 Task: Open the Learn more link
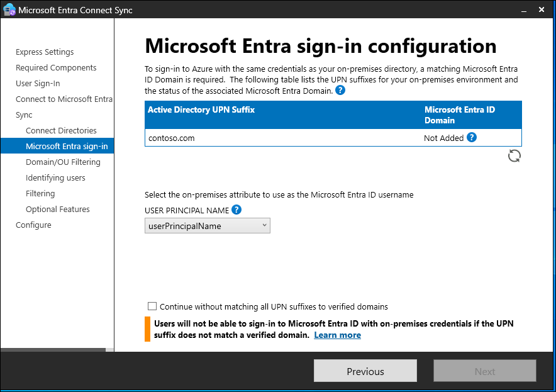338,335
